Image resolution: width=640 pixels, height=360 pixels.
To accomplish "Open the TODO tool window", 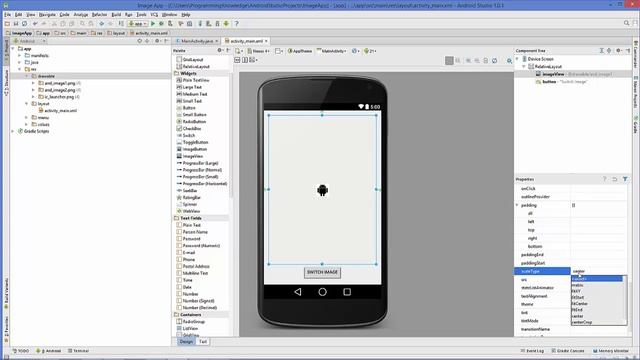I will [21, 351].
